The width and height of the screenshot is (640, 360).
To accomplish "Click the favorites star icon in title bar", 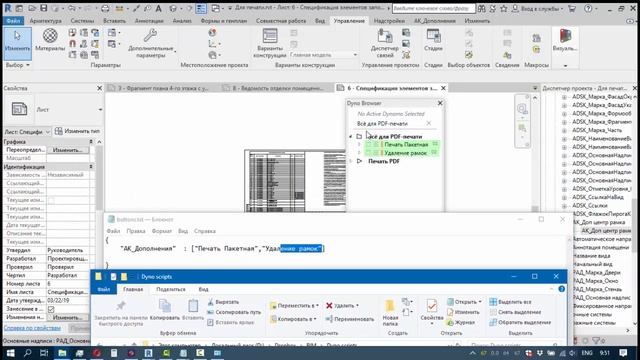I will (x=504, y=8).
